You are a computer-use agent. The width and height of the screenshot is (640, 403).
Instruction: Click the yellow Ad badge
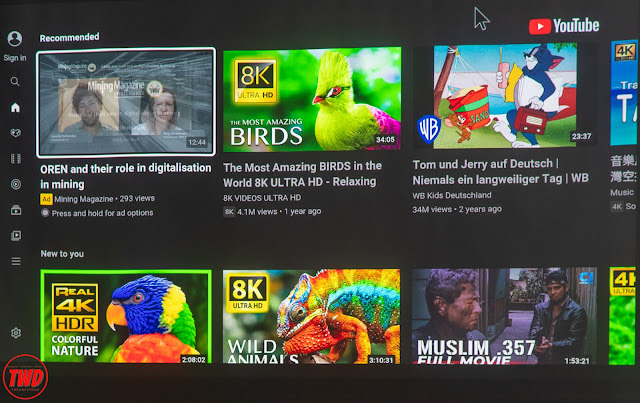point(46,199)
